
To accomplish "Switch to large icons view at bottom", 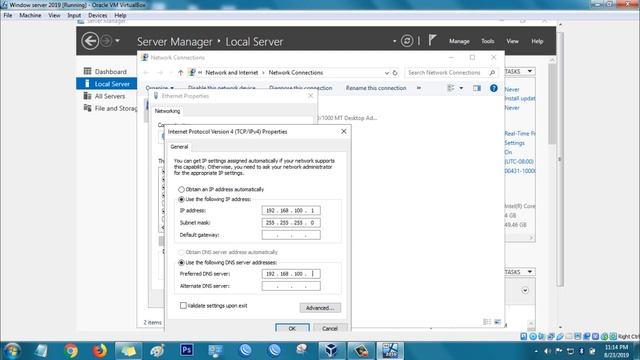I will [x=498, y=322].
